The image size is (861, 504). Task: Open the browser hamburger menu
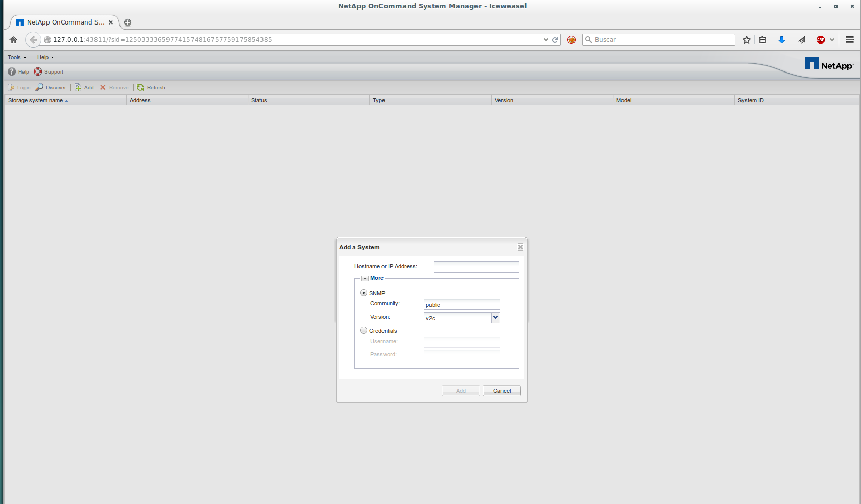coord(850,40)
